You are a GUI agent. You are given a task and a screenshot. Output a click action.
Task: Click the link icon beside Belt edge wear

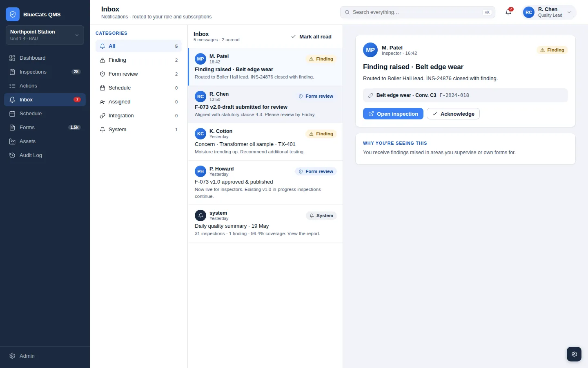(371, 95)
